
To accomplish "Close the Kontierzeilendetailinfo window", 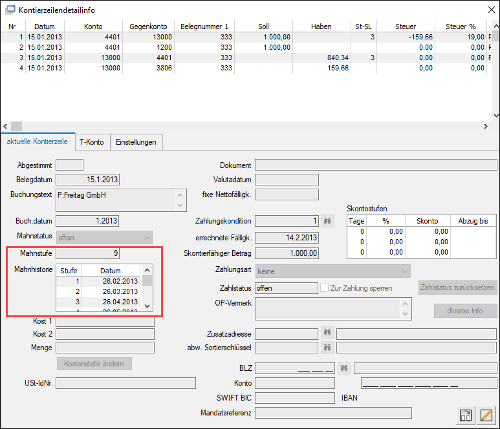I will click(491, 10).
